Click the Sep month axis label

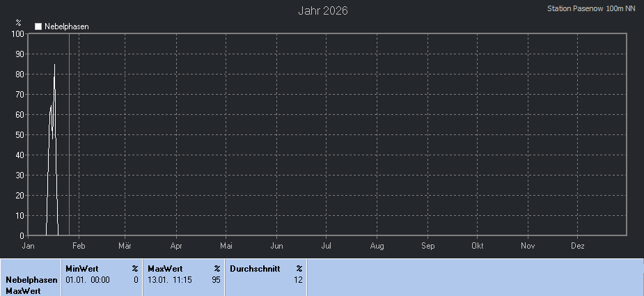[x=427, y=246]
